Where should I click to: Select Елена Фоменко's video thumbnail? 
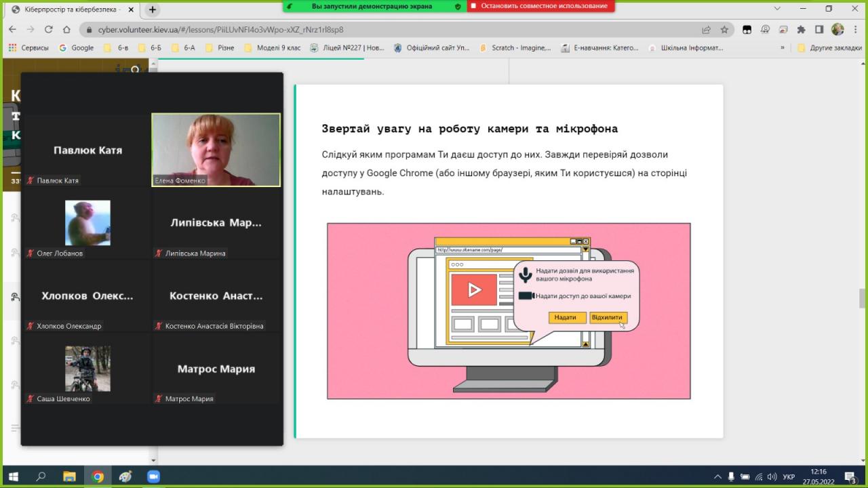pyautogui.click(x=216, y=150)
